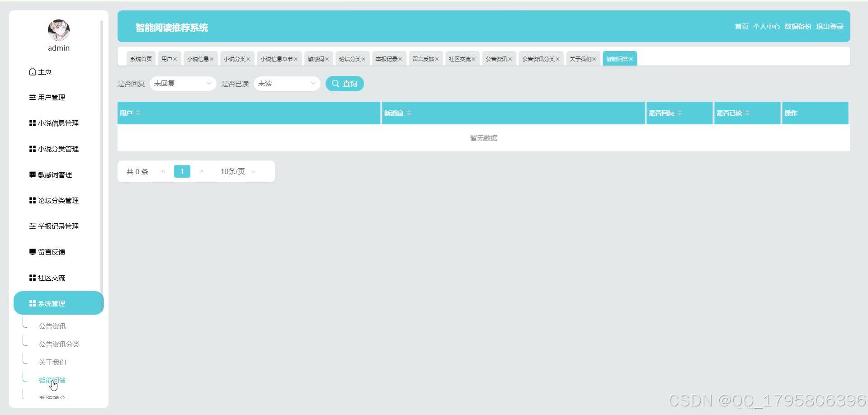Open 小说分类管理 menu
Viewport: 868px width, 415px height.
click(x=54, y=149)
